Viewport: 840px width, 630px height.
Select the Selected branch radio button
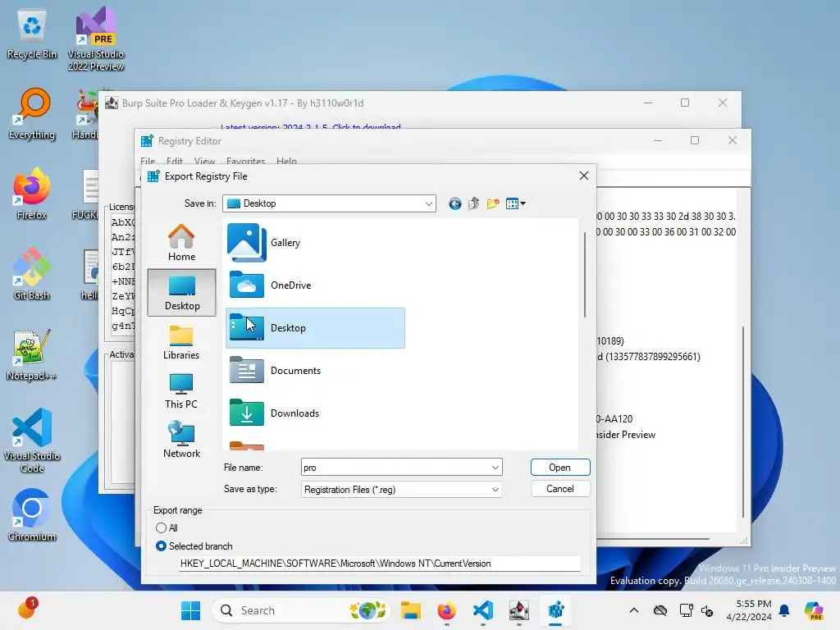click(x=161, y=546)
